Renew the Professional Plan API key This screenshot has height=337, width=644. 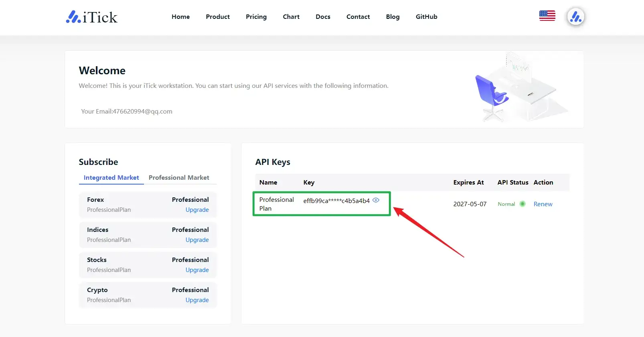[543, 204]
